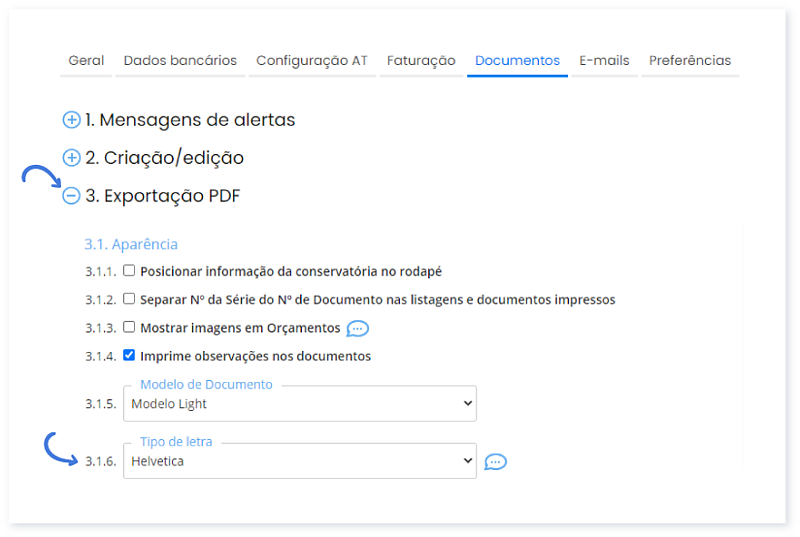Uncheck Imprime observações nos documentos

(129, 355)
